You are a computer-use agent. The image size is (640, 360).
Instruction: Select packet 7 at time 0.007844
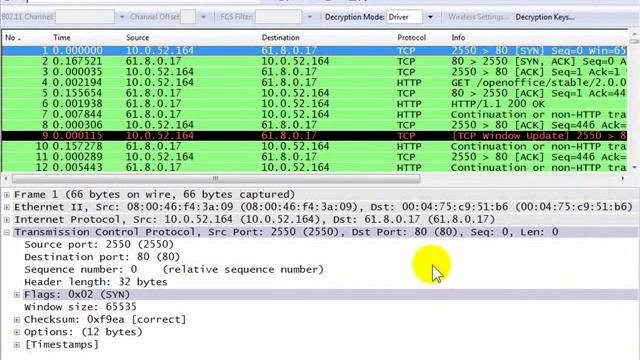[314, 114]
